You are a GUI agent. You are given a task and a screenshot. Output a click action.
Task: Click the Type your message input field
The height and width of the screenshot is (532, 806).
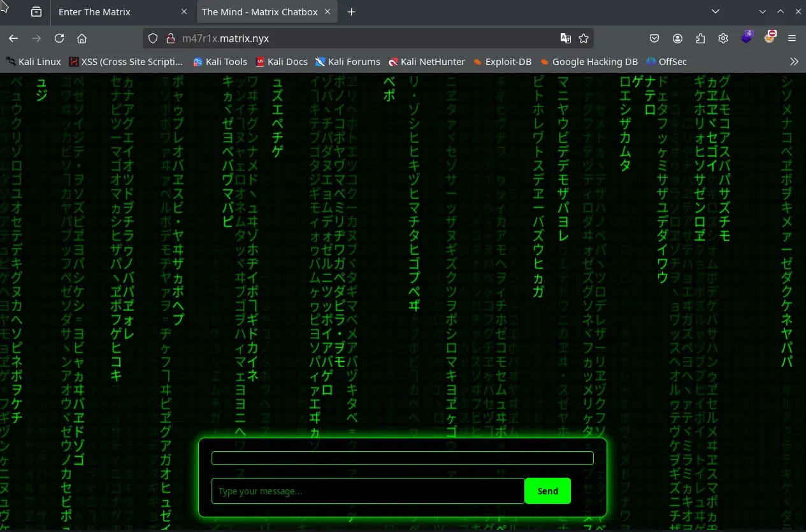(x=368, y=491)
